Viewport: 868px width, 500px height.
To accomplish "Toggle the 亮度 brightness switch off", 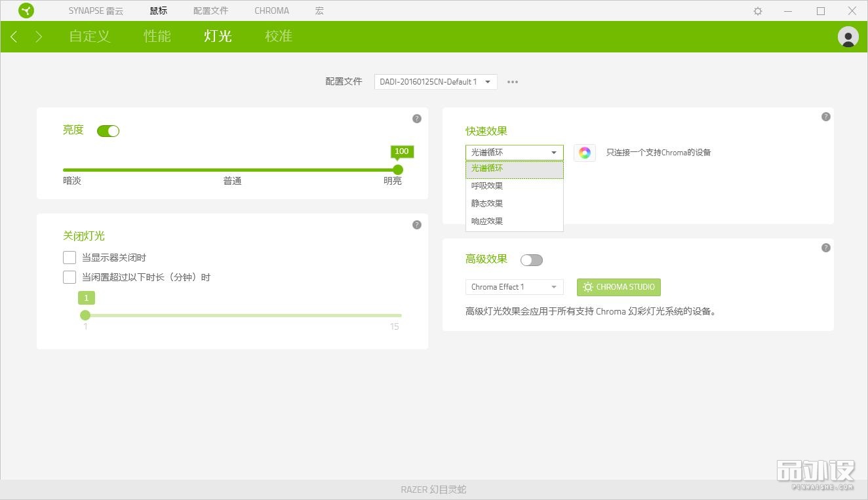I will click(x=108, y=131).
